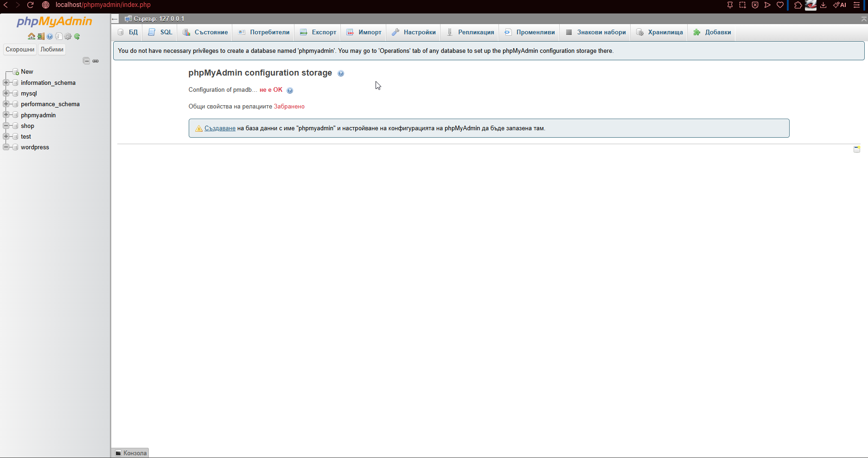
Task: Open the Репликация tab
Action: coord(470,32)
